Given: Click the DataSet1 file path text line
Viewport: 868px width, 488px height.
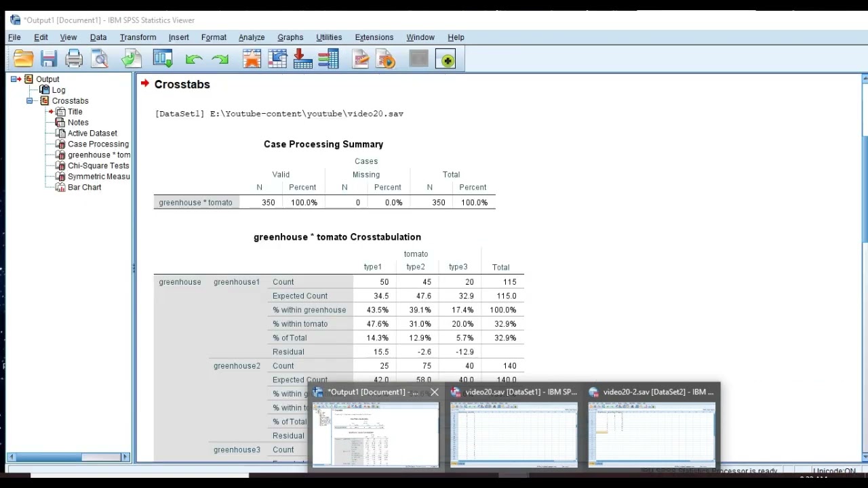Looking at the screenshot, I should pos(279,114).
